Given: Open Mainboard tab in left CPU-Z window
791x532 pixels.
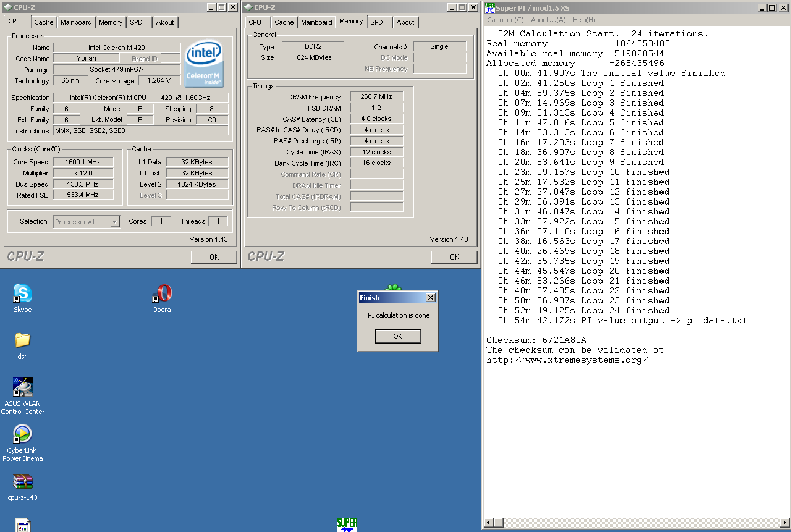Looking at the screenshot, I should [76, 22].
